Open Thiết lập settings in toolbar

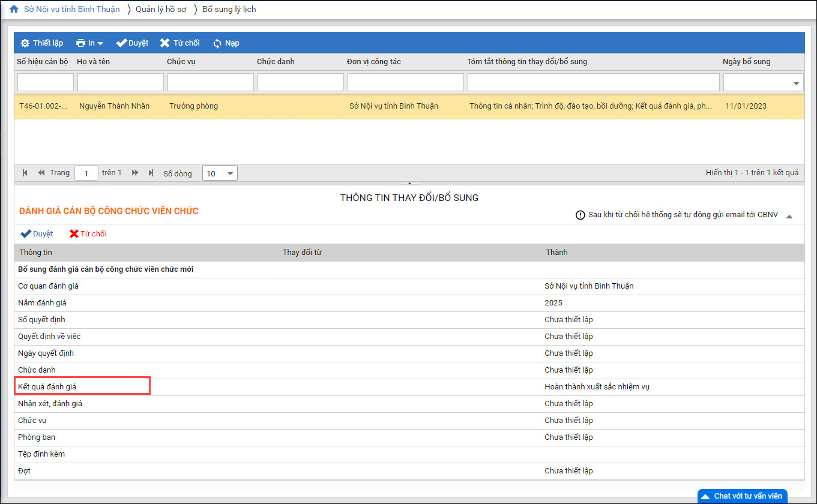point(41,43)
